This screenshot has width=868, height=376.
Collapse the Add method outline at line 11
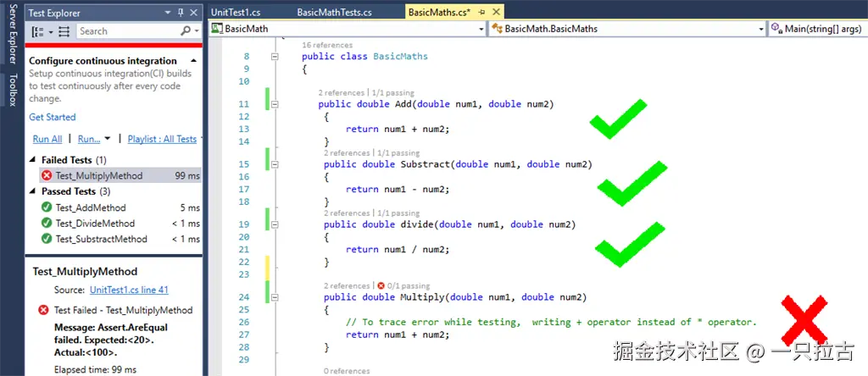pos(274,104)
